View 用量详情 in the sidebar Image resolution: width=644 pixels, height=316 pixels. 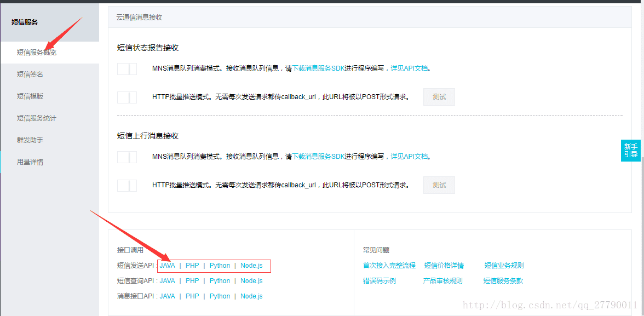pyautogui.click(x=30, y=162)
